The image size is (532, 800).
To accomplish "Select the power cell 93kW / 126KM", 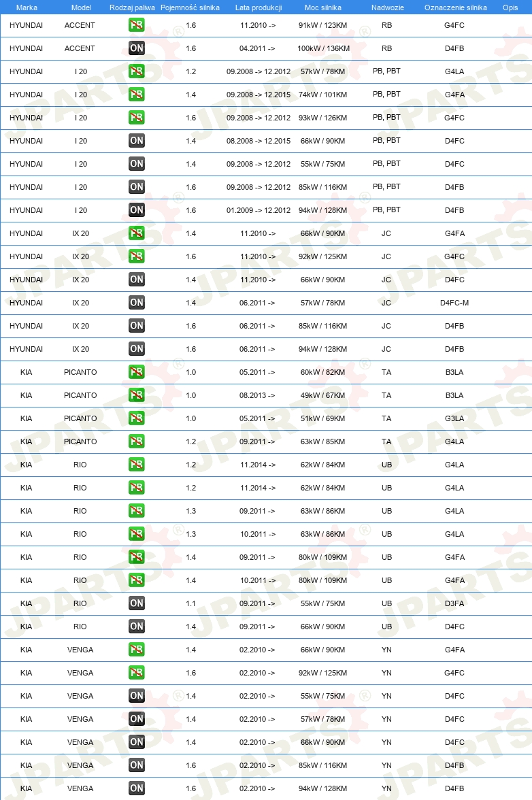I will [323, 118].
